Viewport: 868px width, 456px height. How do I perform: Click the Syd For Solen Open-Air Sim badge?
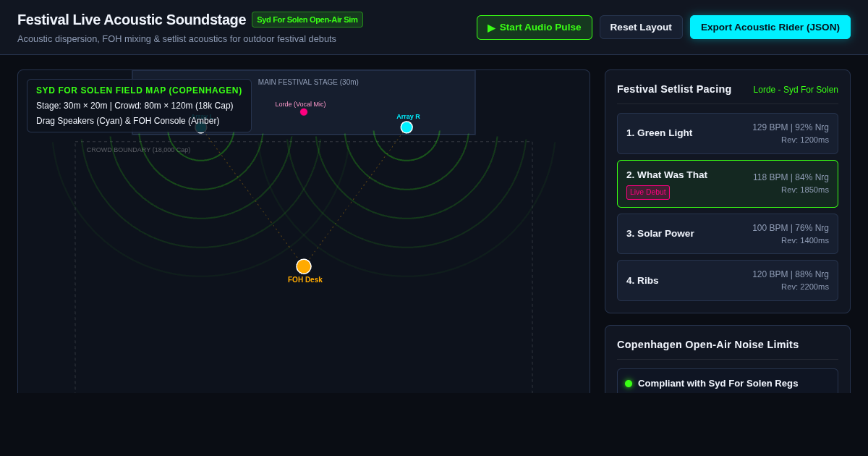click(x=307, y=20)
